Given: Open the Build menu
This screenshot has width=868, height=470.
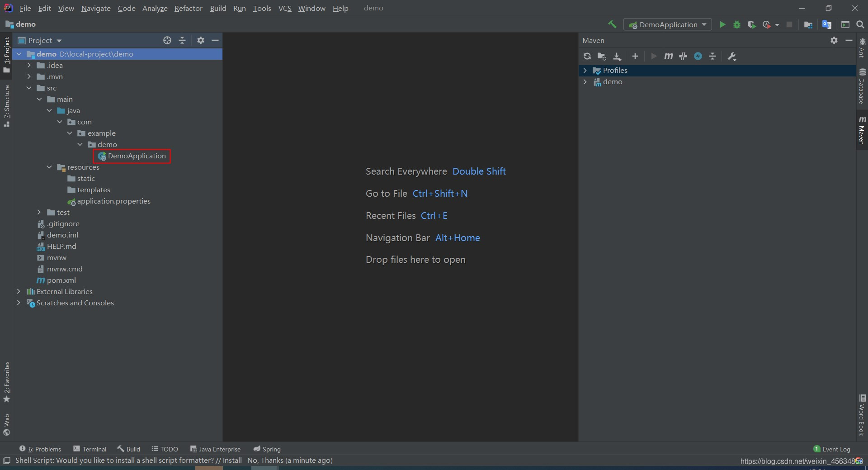Looking at the screenshot, I should [x=218, y=8].
